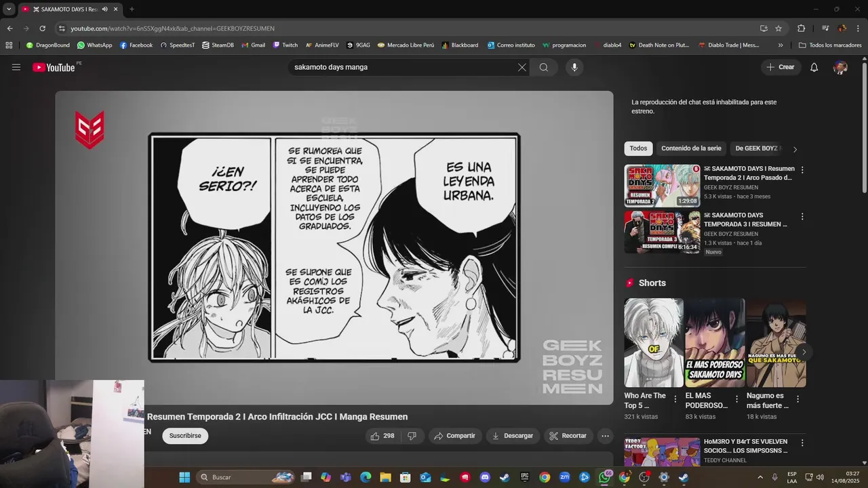This screenshot has width=868, height=488.
Task: Expand hidden bookmarks chevron
Action: 781,45
